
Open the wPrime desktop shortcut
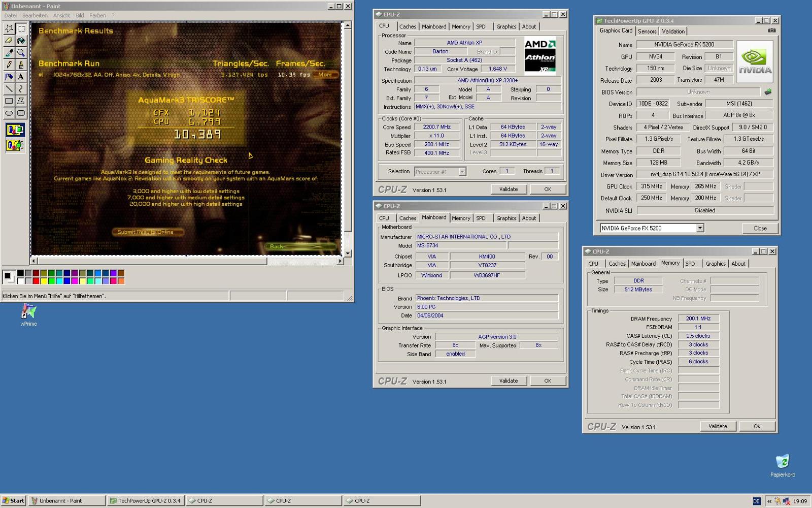28,314
